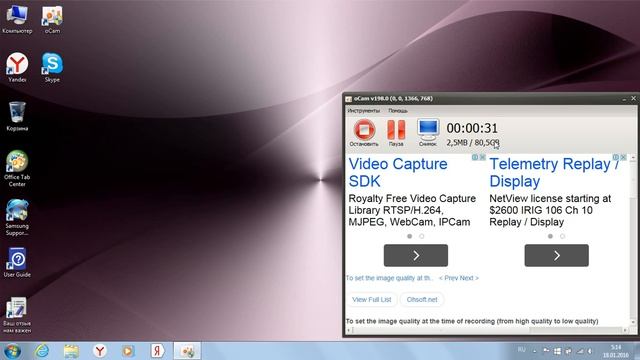Open the View Full List link

click(371, 300)
